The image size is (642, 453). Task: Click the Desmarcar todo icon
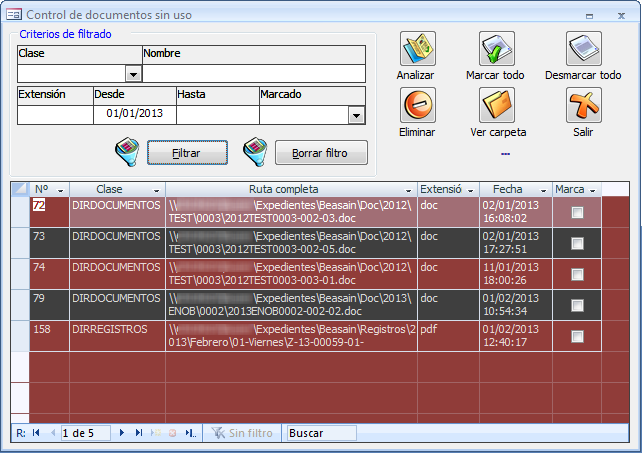click(x=583, y=49)
